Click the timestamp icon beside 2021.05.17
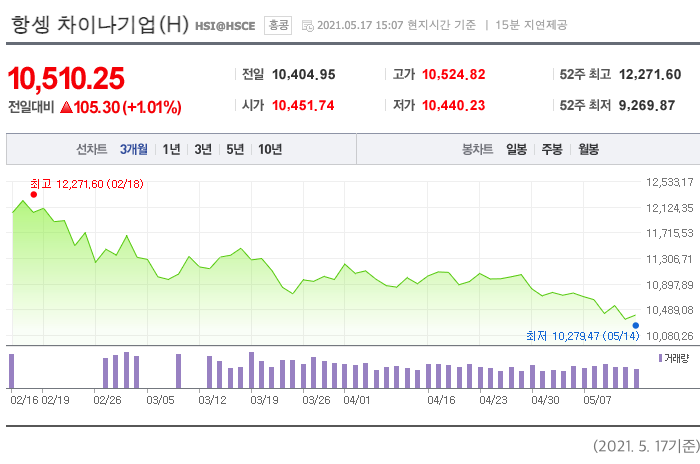Viewport: 700px width, 464px height. 307,25
